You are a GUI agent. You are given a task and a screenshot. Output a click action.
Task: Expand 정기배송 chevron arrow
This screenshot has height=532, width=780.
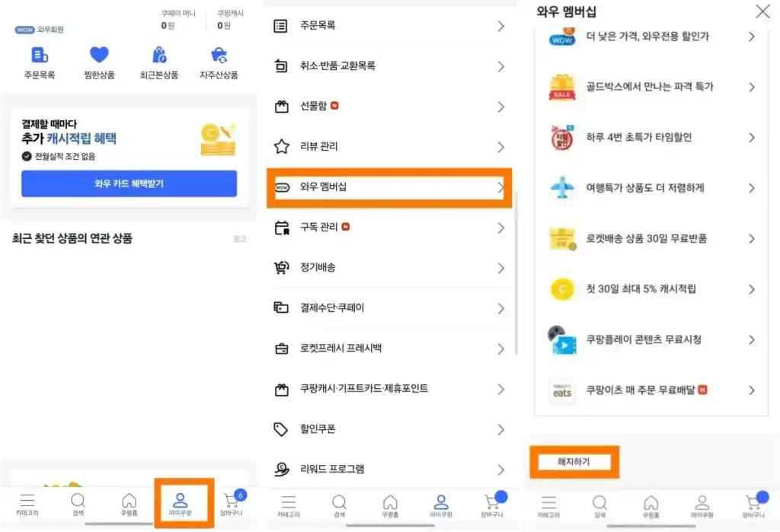click(501, 269)
